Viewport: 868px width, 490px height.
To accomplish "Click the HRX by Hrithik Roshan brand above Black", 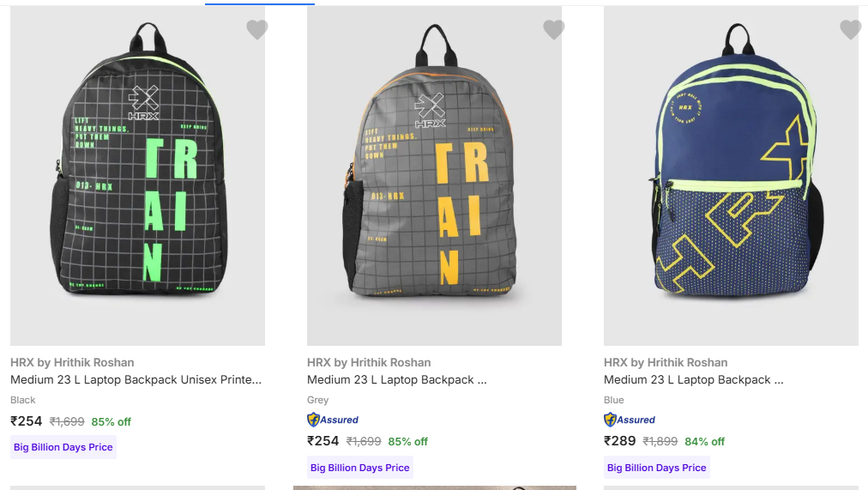I will 72,362.
